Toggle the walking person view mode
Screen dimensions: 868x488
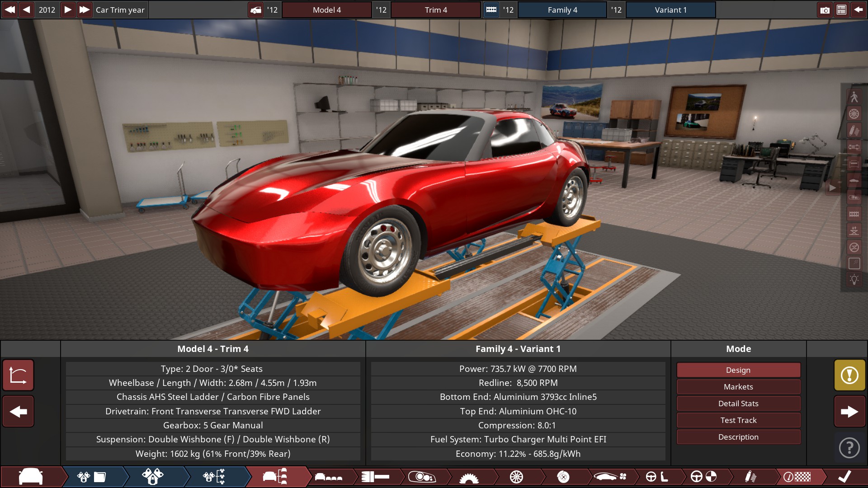pyautogui.click(x=854, y=97)
